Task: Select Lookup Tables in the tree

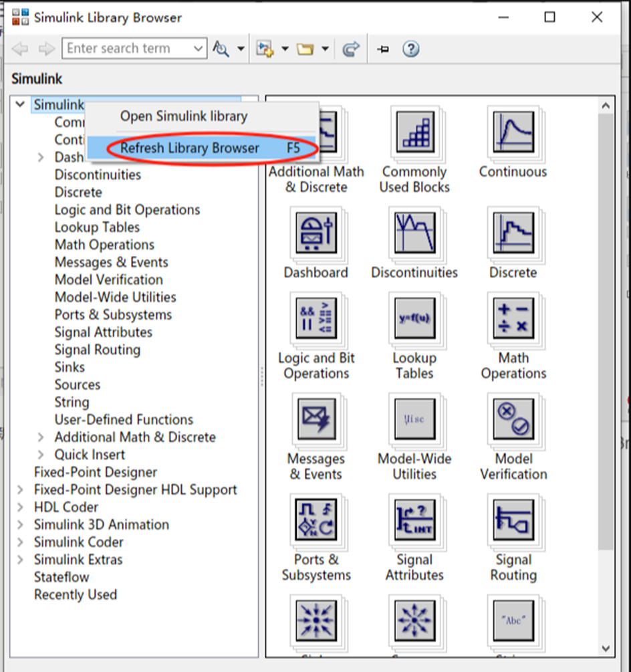Action: click(x=97, y=227)
